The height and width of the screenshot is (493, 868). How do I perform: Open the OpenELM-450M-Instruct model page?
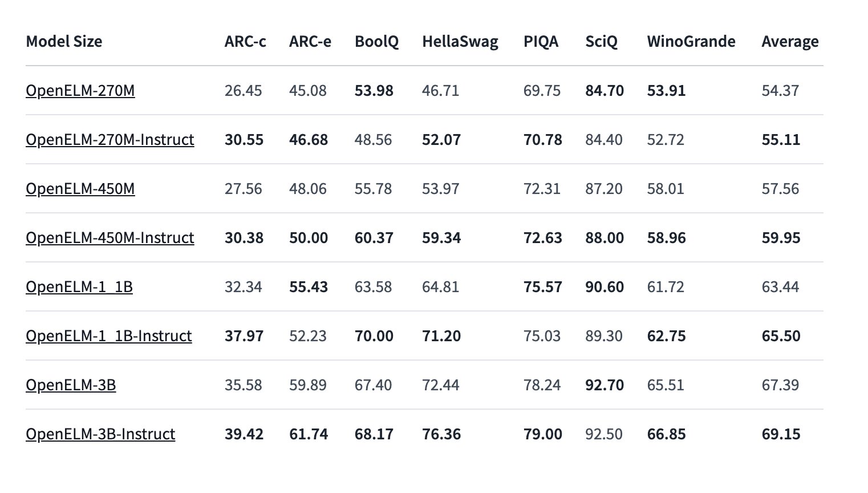110,238
